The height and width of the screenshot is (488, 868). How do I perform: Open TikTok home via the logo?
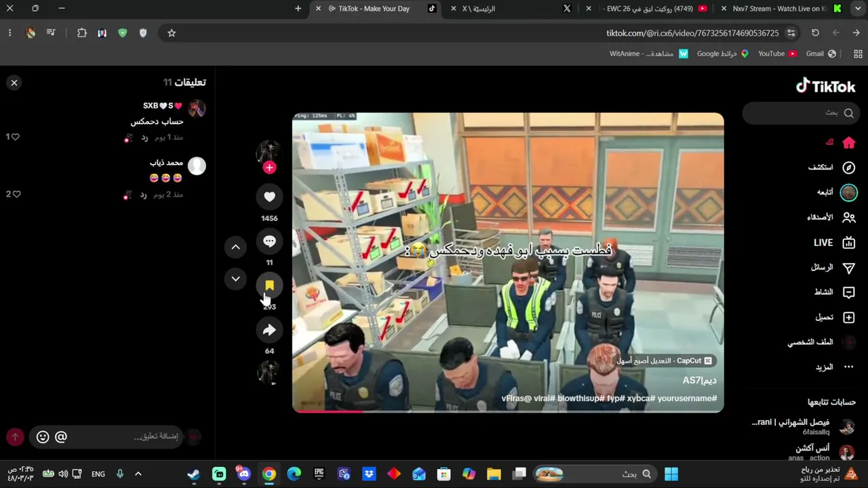click(825, 86)
